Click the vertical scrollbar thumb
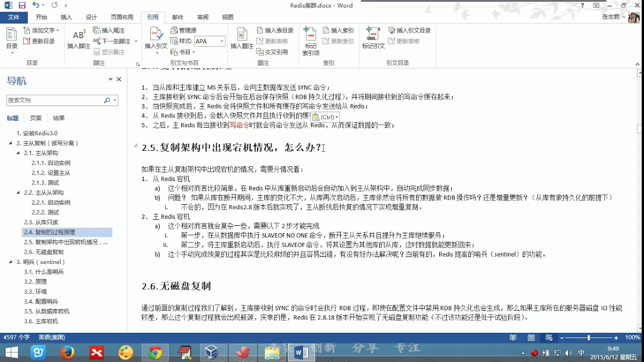This screenshot has height=362, width=644. point(639,129)
